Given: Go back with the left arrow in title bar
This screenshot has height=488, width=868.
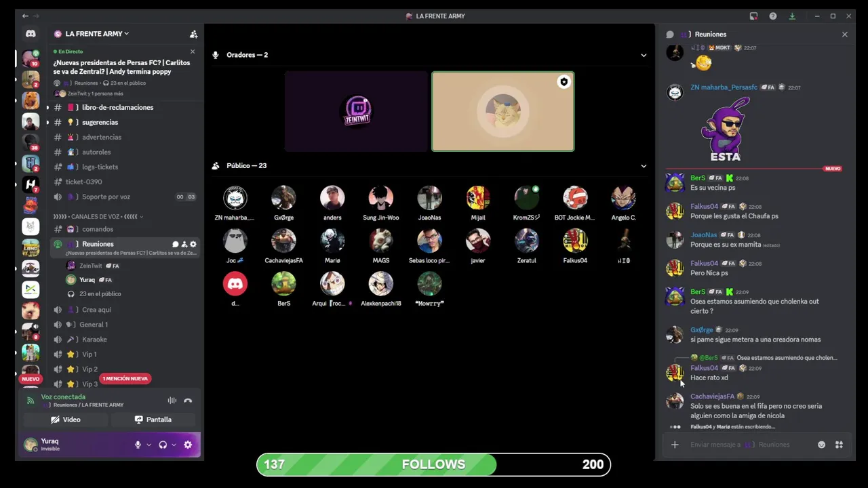Looking at the screenshot, I should [25, 16].
